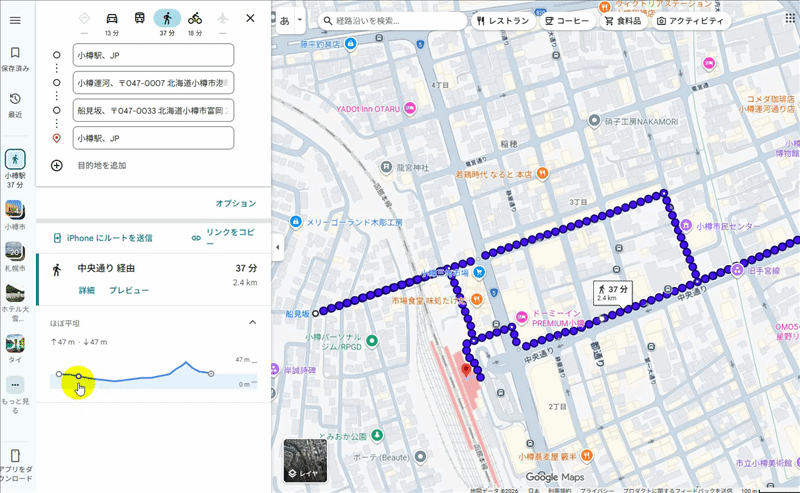Open 小樽市 recent thumbnail
800x493 pixels.
(15, 215)
